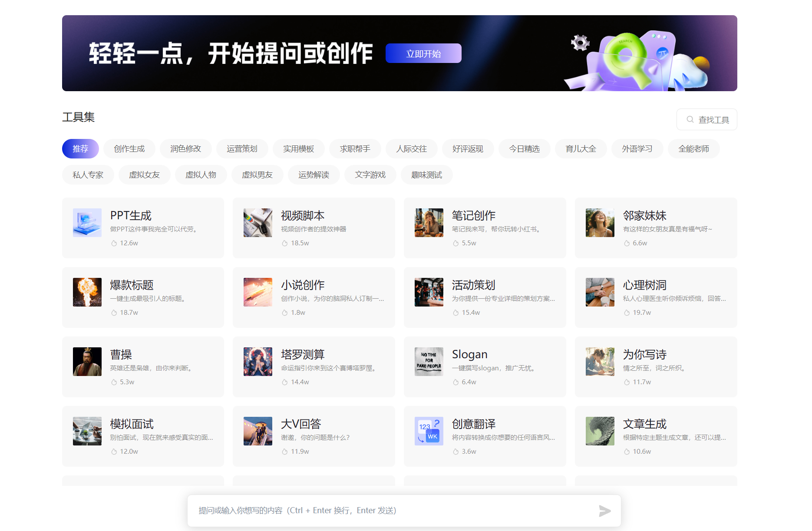
Task: Focus the 提问或输入 message input field
Action: click(x=404, y=511)
